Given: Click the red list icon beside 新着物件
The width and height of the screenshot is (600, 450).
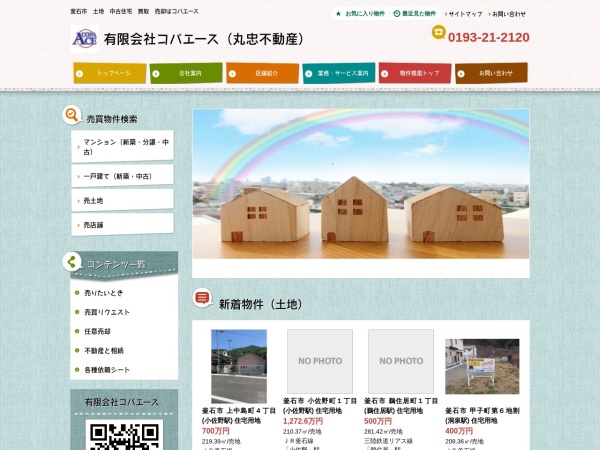Looking at the screenshot, I should pyautogui.click(x=202, y=298).
